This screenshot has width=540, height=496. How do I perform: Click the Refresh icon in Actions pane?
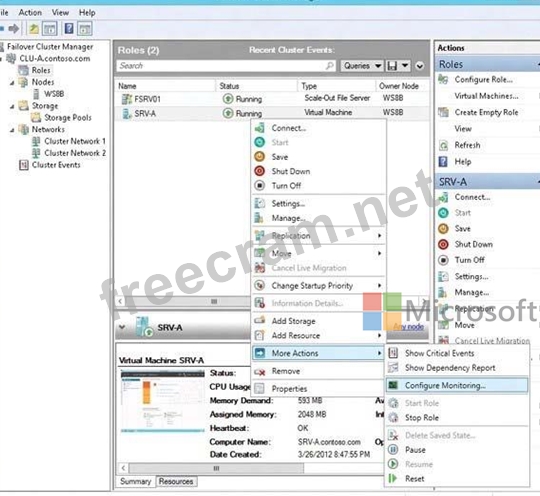tap(443, 145)
